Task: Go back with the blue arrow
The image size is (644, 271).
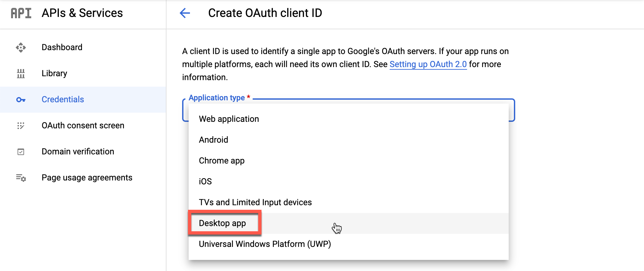Action: click(x=185, y=13)
